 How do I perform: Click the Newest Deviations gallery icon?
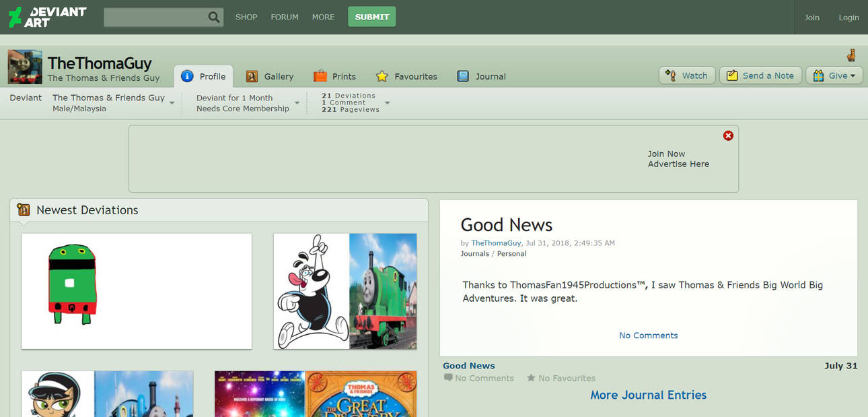click(24, 210)
